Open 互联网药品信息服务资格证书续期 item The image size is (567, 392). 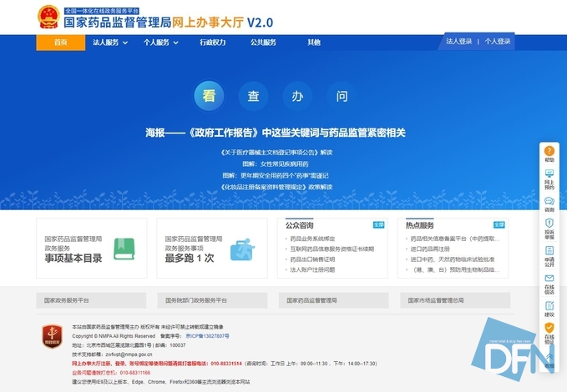pos(332,249)
